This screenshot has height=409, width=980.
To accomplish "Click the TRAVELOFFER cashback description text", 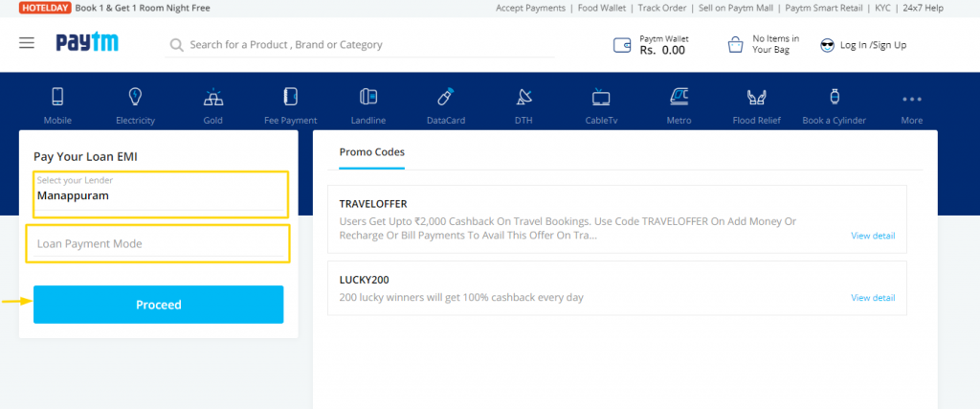I will tap(568, 229).
